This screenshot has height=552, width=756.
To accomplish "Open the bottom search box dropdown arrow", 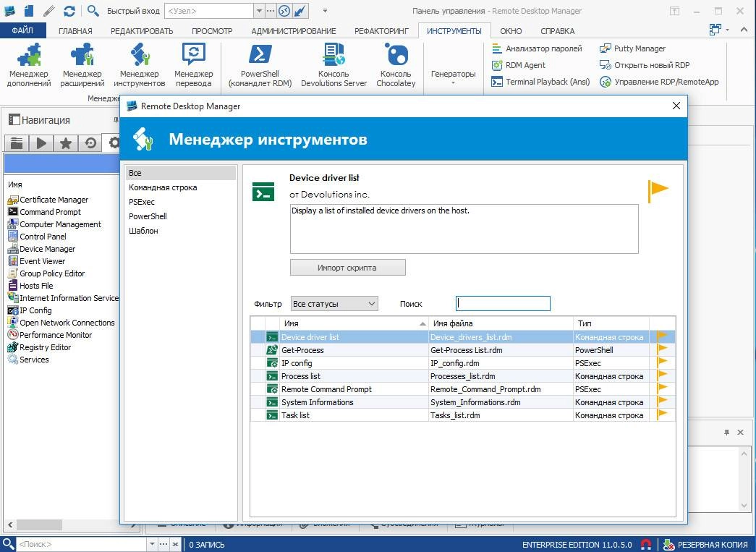I will [x=152, y=544].
